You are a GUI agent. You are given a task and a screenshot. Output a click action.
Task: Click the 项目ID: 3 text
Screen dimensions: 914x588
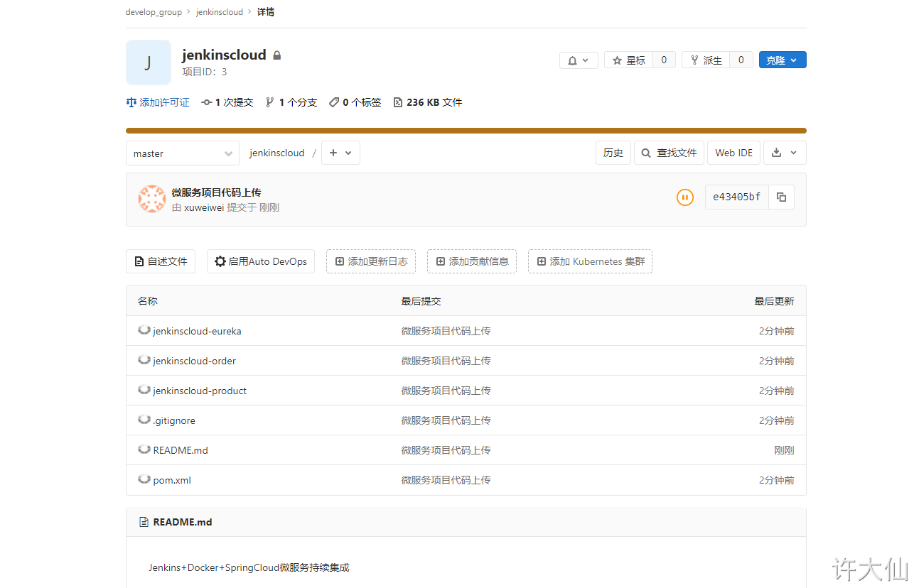click(x=205, y=72)
